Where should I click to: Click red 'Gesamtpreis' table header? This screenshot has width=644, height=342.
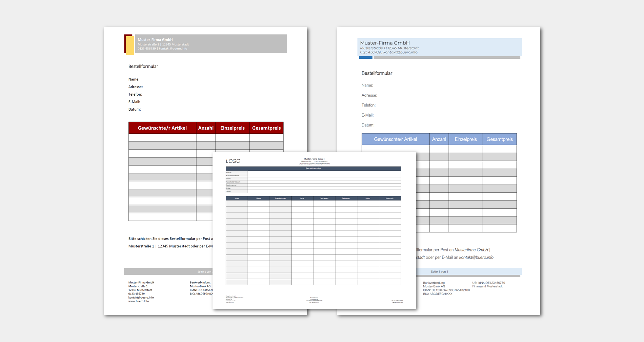(x=266, y=128)
